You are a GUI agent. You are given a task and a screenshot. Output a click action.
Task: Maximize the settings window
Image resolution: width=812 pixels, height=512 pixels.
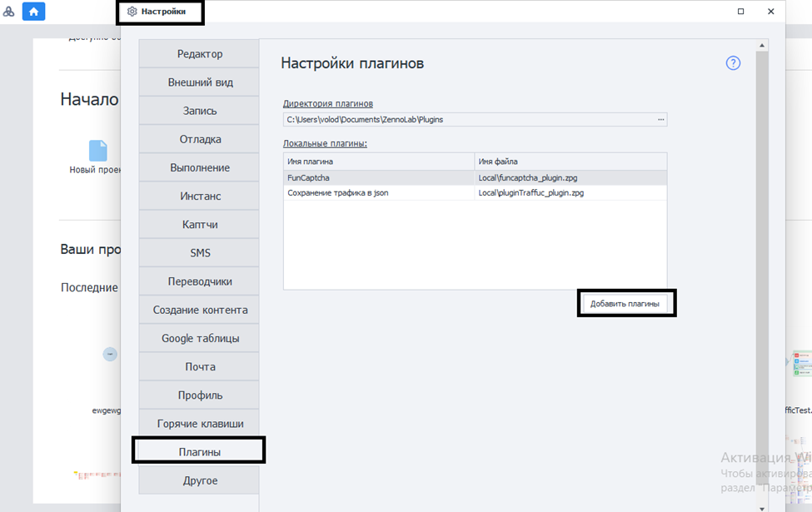click(x=740, y=12)
